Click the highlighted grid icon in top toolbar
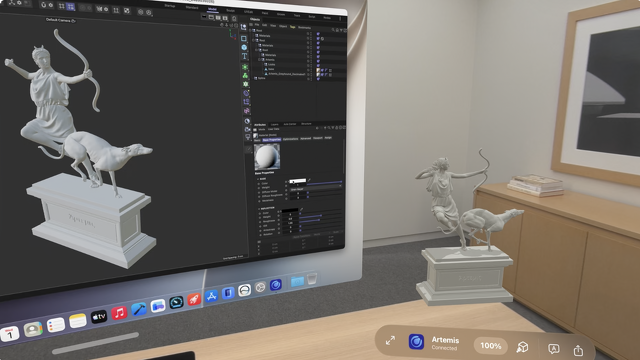The width and height of the screenshot is (640, 360). coord(71,7)
